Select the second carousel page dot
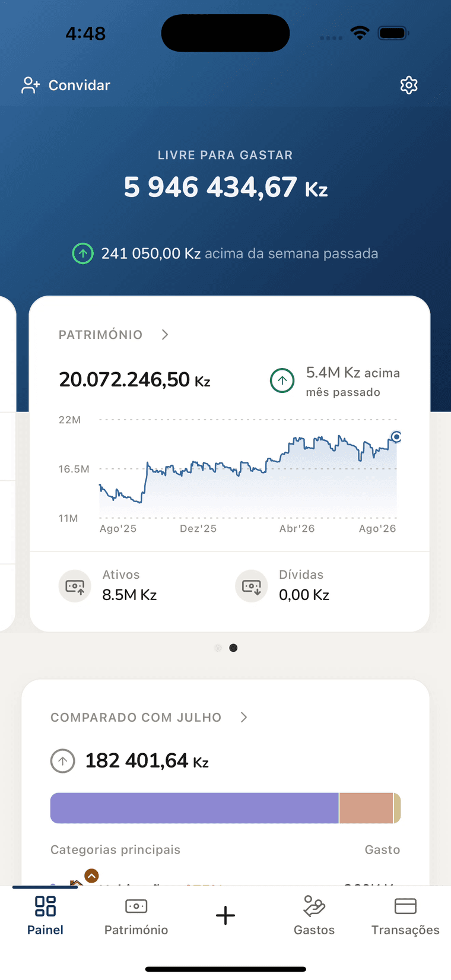The height and width of the screenshot is (980, 451). pyautogui.click(x=233, y=648)
